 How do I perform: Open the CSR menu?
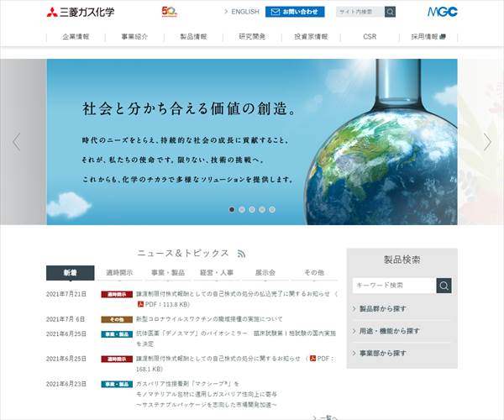coord(370,37)
